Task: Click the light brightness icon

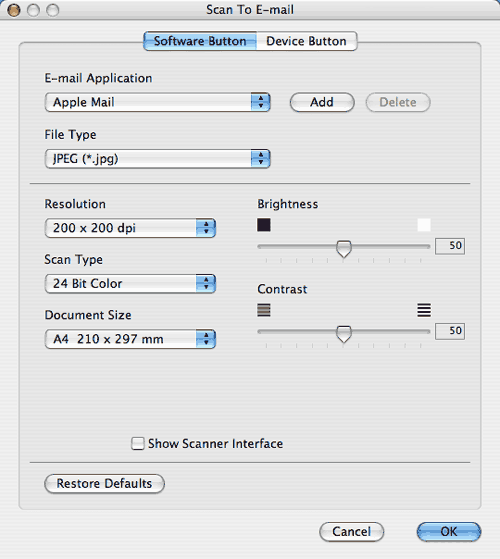Action: click(x=424, y=225)
